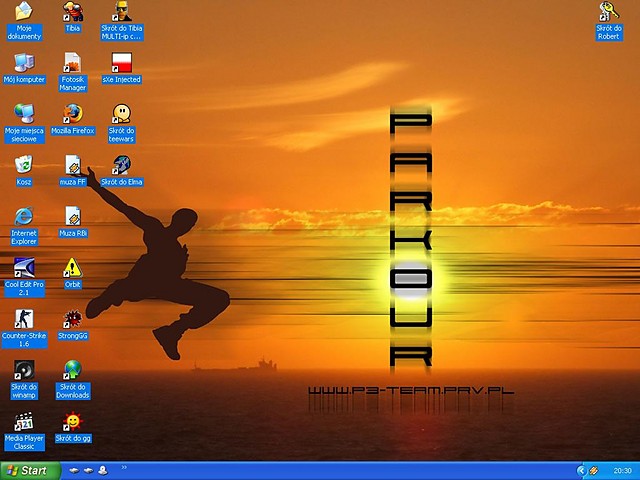Show hidden tray icons with the arrow
The width and height of the screenshot is (640, 480).
581,471
